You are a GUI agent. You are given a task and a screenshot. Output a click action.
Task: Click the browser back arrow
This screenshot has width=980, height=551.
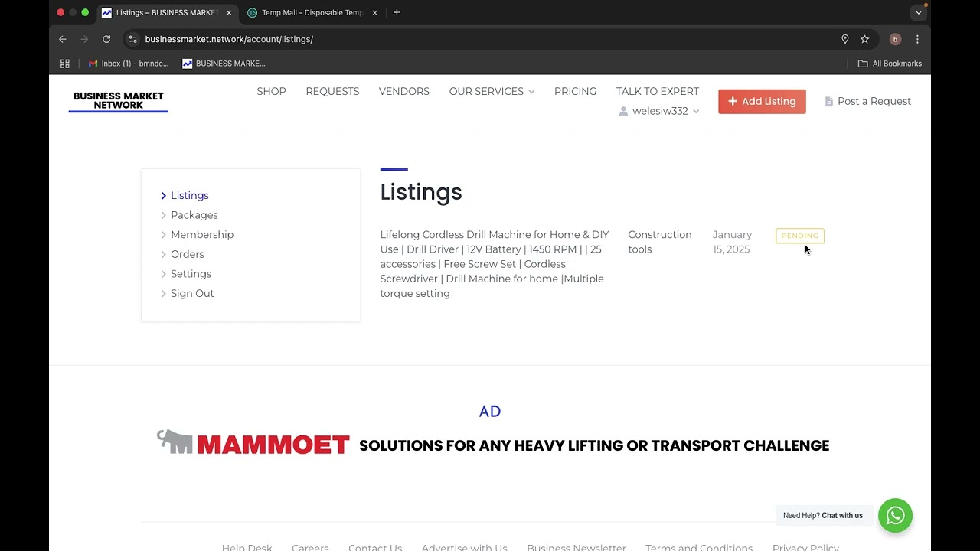pos(63,39)
